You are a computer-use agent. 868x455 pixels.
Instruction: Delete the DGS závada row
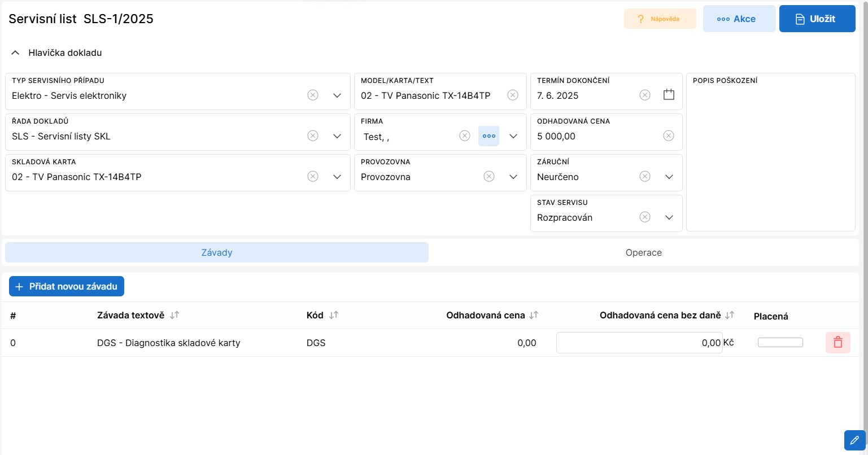point(838,343)
